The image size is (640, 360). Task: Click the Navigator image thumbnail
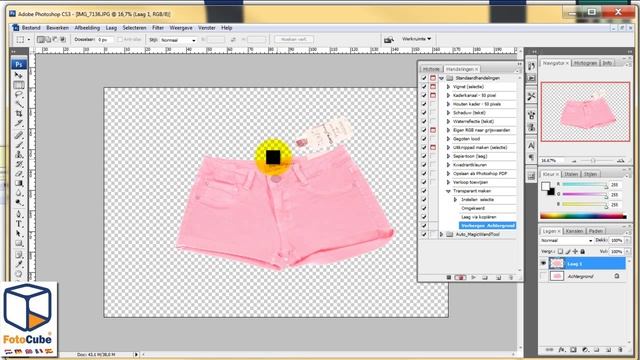pos(585,112)
